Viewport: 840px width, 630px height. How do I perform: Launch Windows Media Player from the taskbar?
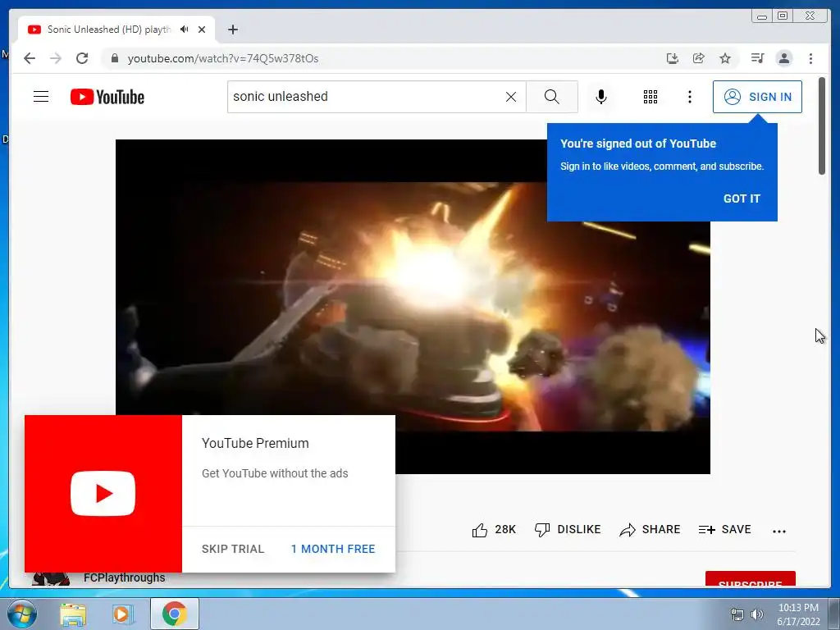122,614
